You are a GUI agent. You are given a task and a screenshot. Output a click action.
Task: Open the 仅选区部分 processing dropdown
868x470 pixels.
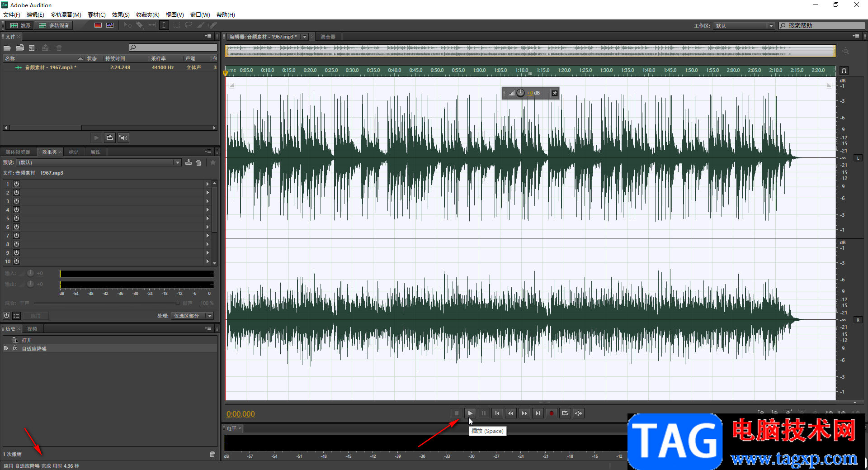192,316
